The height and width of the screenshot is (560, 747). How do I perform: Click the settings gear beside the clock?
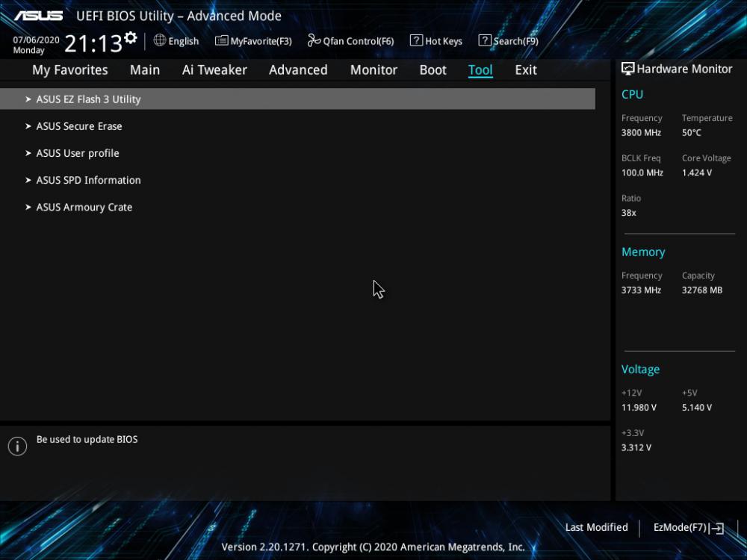131,37
